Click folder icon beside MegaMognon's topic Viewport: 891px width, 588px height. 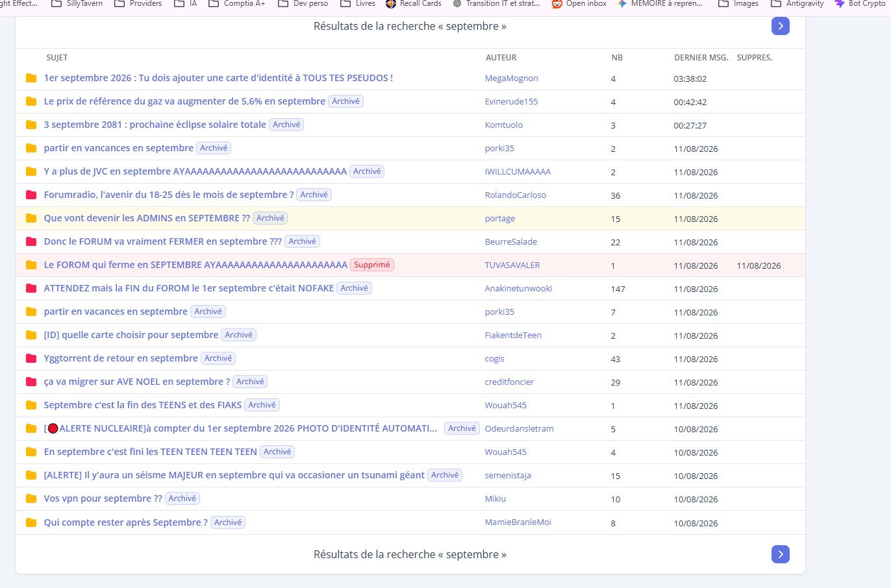[x=31, y=78]
